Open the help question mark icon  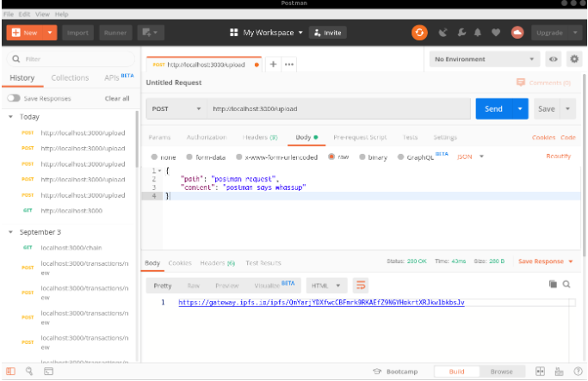(578, 372)
